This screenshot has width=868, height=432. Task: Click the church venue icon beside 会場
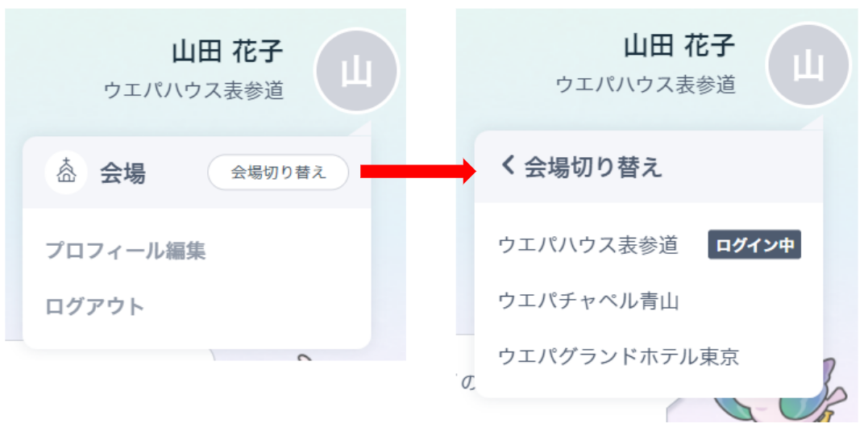coord(66,172)
